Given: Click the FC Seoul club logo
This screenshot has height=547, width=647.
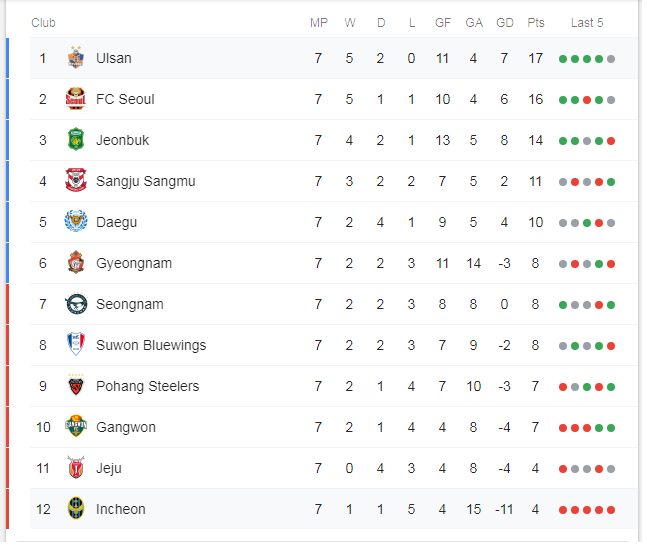Looking at the screenshot, I should pos(76,99).
